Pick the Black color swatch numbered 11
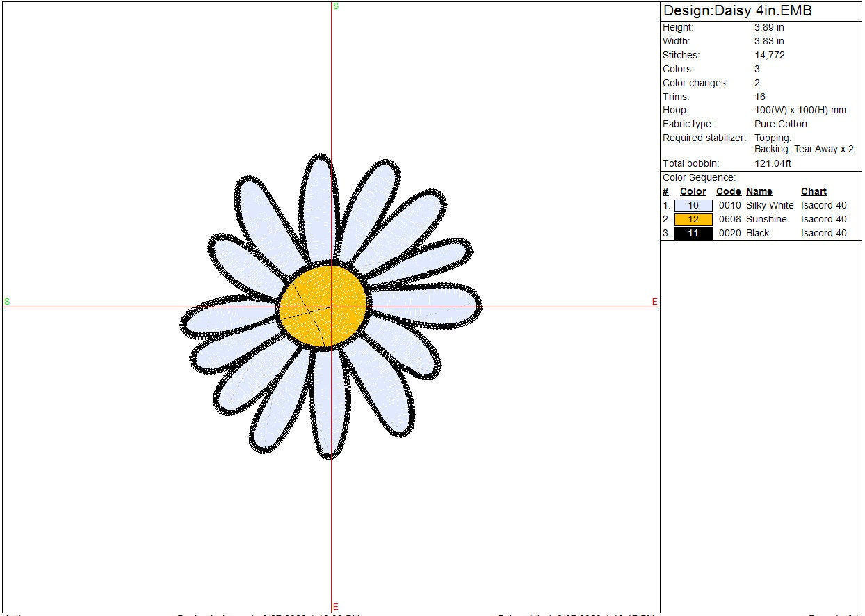This screenshot has height=616, width=865. coord(693,234)
